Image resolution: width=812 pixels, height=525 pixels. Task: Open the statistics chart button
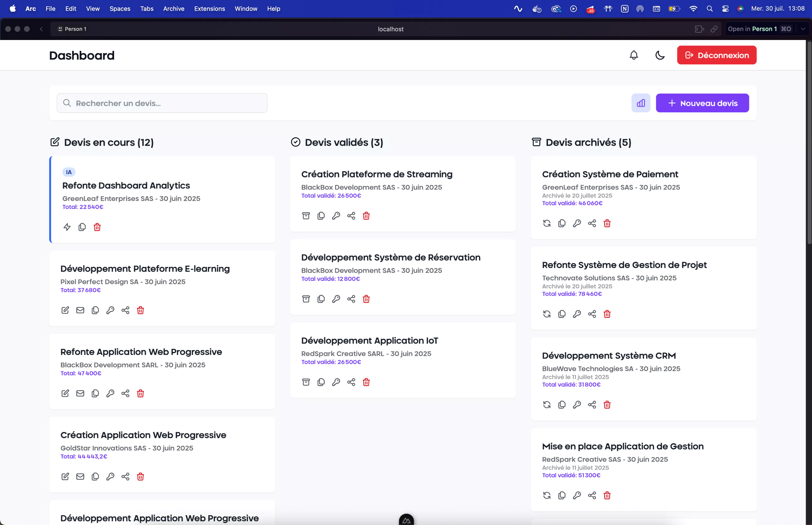[641, 103]
